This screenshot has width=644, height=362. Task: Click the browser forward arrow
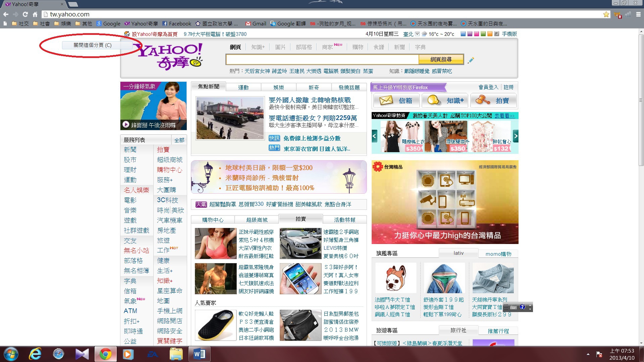click(x=15, y=14)
